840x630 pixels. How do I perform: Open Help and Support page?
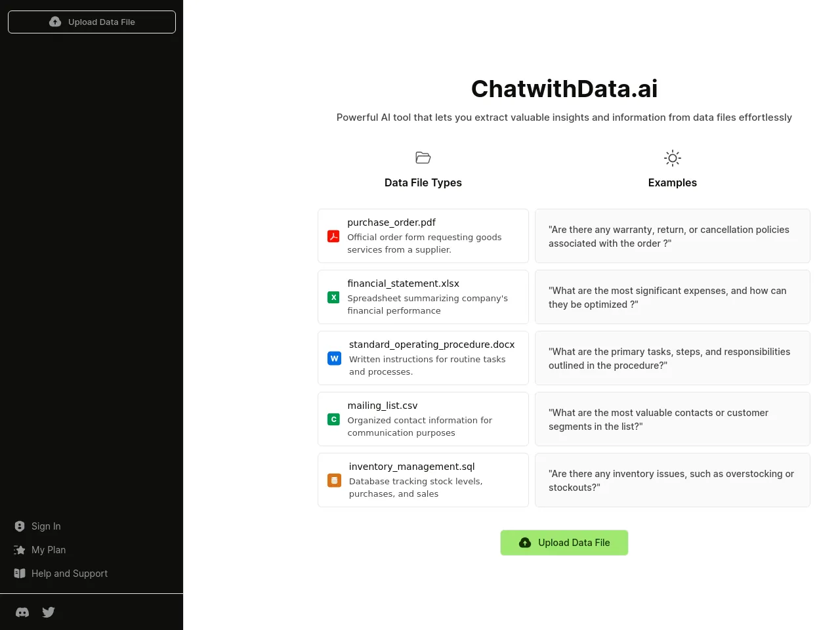click(69, 574)
